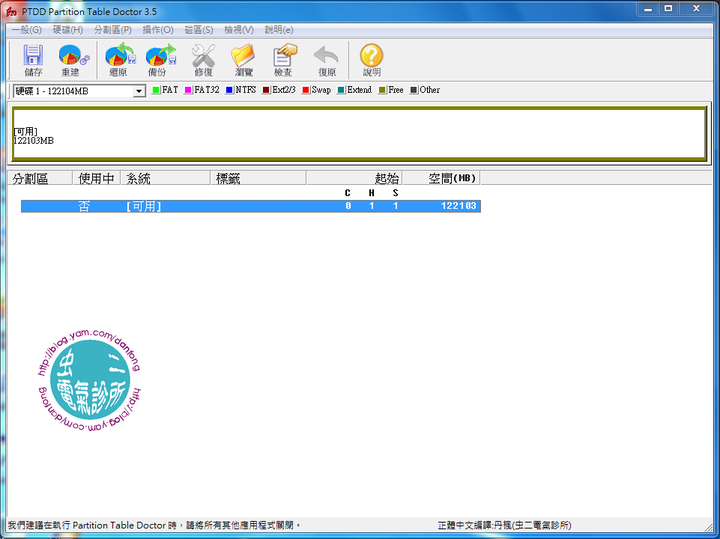Open the 檢視(V) menu
Screen dimensions: 720x539
tap(239, 30)
